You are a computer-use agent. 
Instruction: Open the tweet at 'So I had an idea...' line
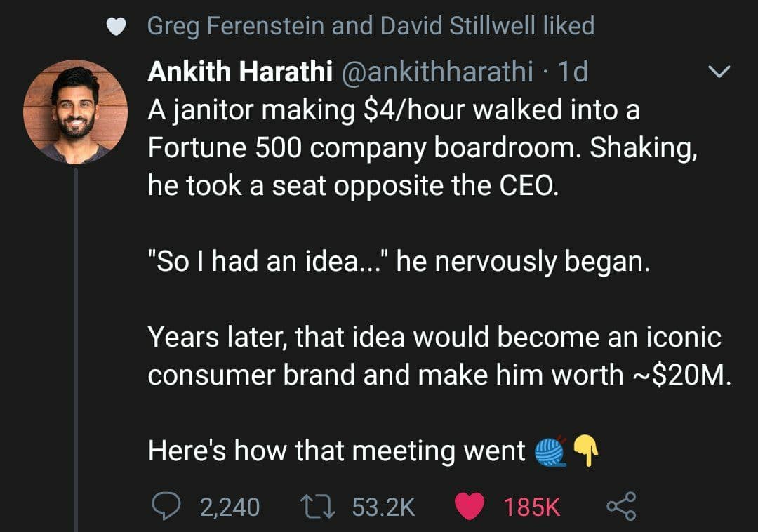[399, 261]
